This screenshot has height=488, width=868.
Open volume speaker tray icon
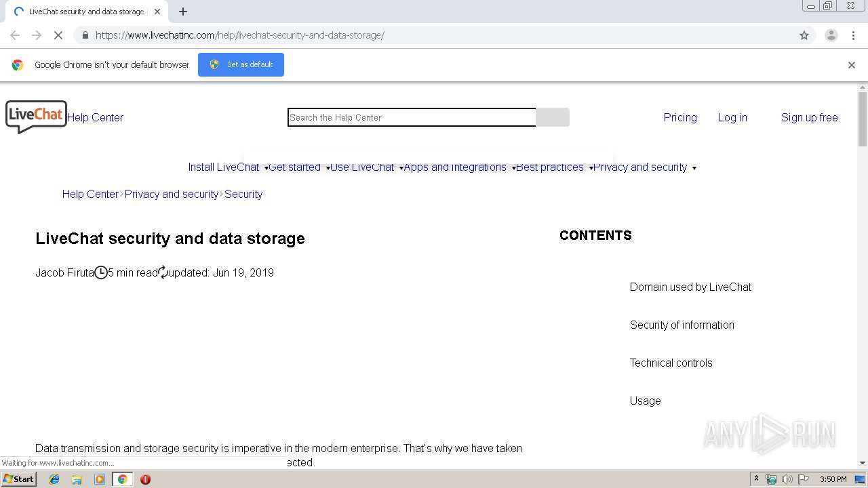point(787,479)
